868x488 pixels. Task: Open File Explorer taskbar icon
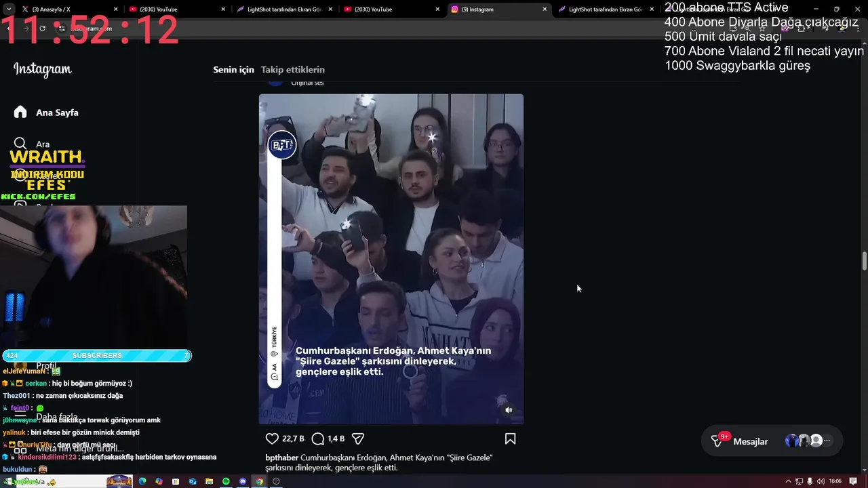point(209,481)
